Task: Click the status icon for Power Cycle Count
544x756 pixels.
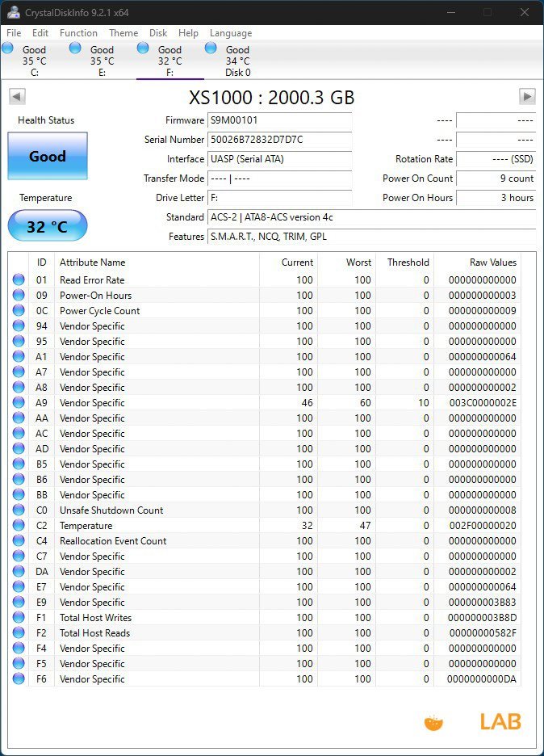Action: coord(19,310)
